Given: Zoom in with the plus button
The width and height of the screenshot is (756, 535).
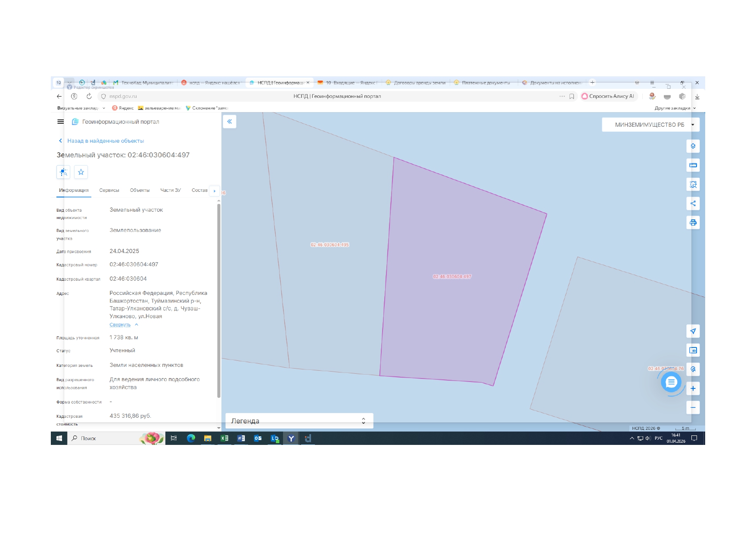Looking at the screenshot, I should click(x=693, y=388).
